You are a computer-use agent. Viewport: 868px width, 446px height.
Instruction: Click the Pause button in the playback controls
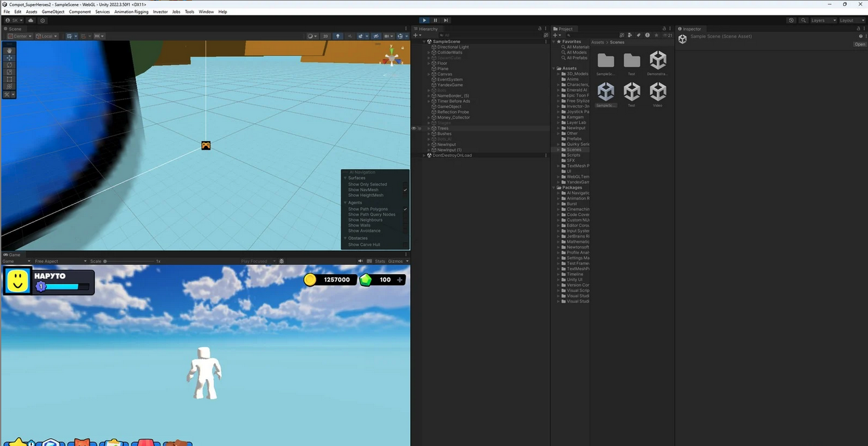point(435,20)
